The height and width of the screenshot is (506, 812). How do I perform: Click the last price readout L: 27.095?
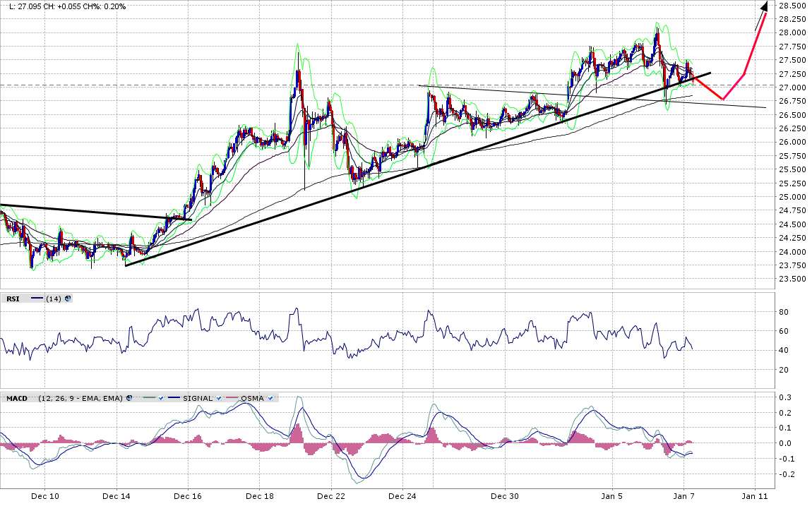(30, 6)
